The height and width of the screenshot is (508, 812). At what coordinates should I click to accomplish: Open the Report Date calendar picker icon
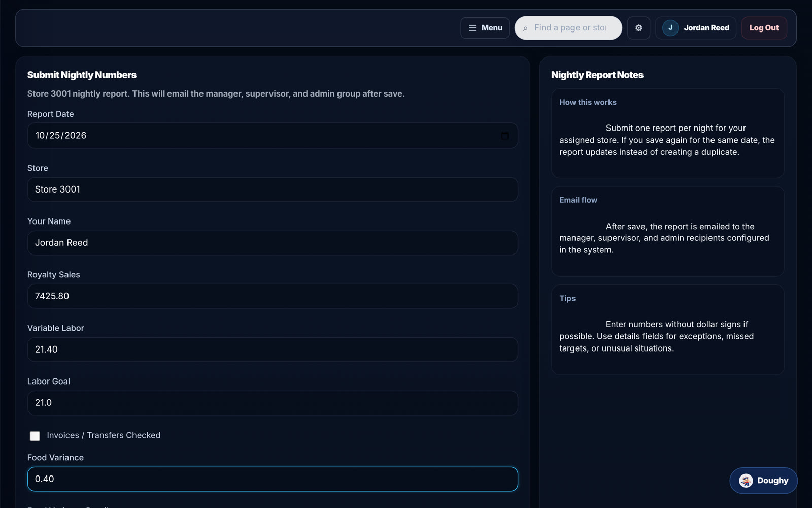point(504,136)
